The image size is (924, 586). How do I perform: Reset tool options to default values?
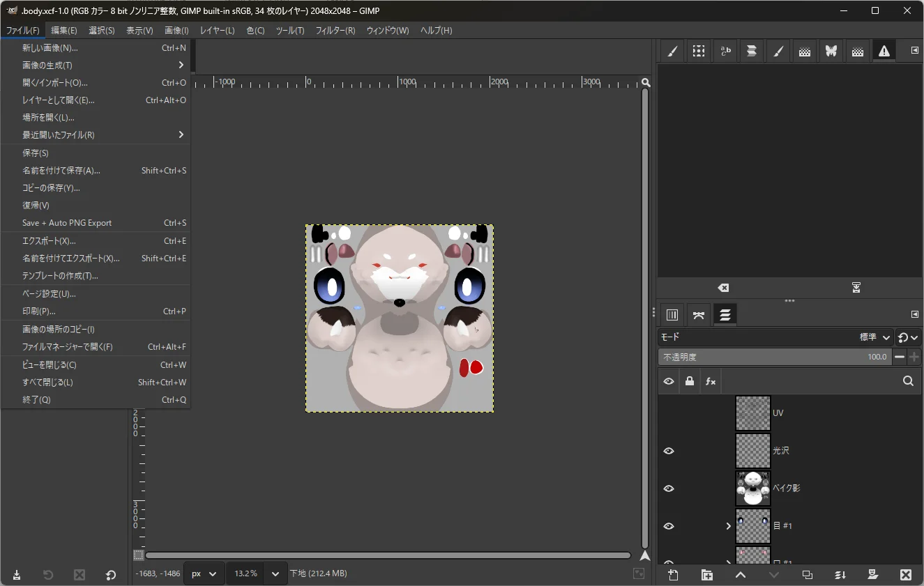[x=110, y=575]
